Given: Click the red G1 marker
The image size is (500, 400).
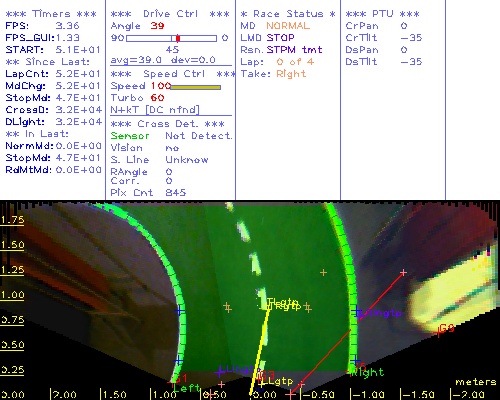Looking at the screenshot, I should [x=181, y=378].
